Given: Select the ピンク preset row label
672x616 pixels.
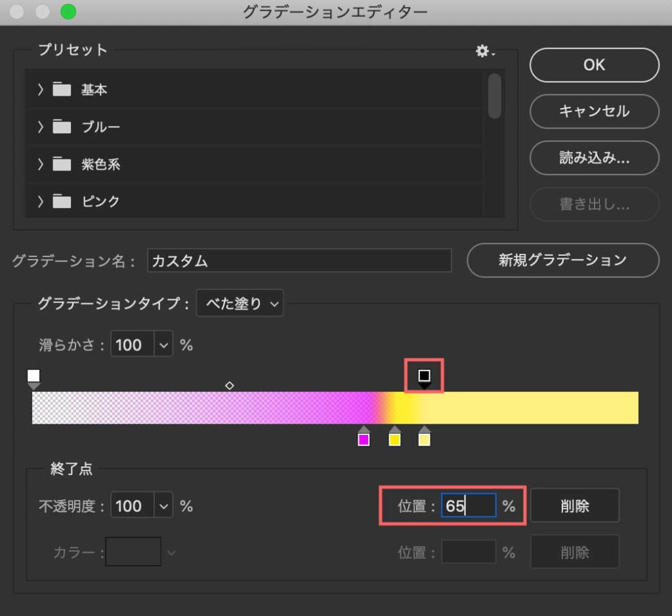Looking at the screenshot, I should pyautogui.click(x=100, y=201).
